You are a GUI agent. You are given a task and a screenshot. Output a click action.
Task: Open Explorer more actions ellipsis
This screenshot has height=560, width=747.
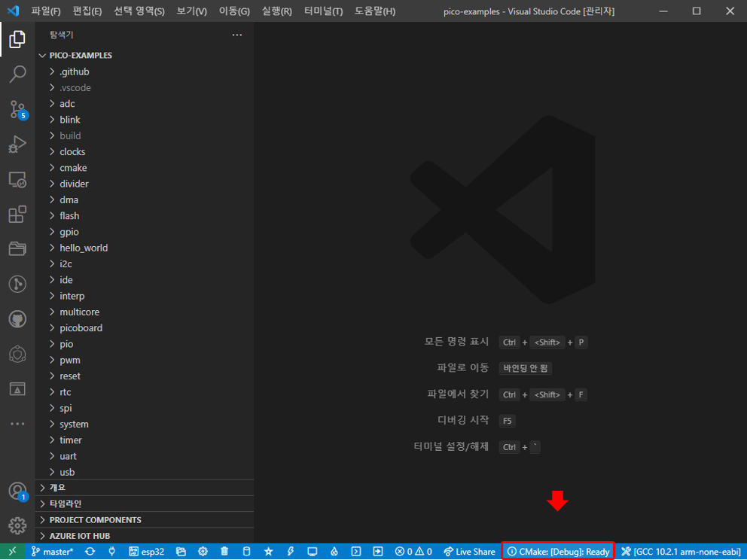[x=236, y=35]
